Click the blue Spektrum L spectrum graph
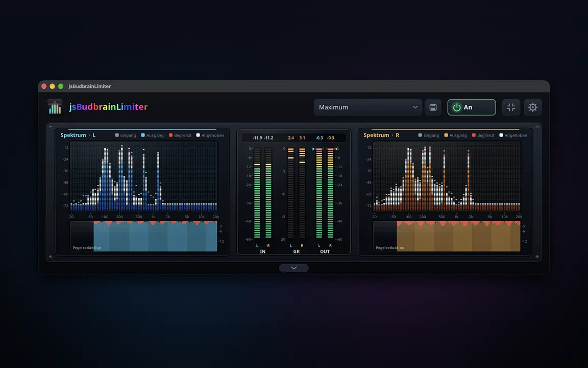 coord(143,176)
